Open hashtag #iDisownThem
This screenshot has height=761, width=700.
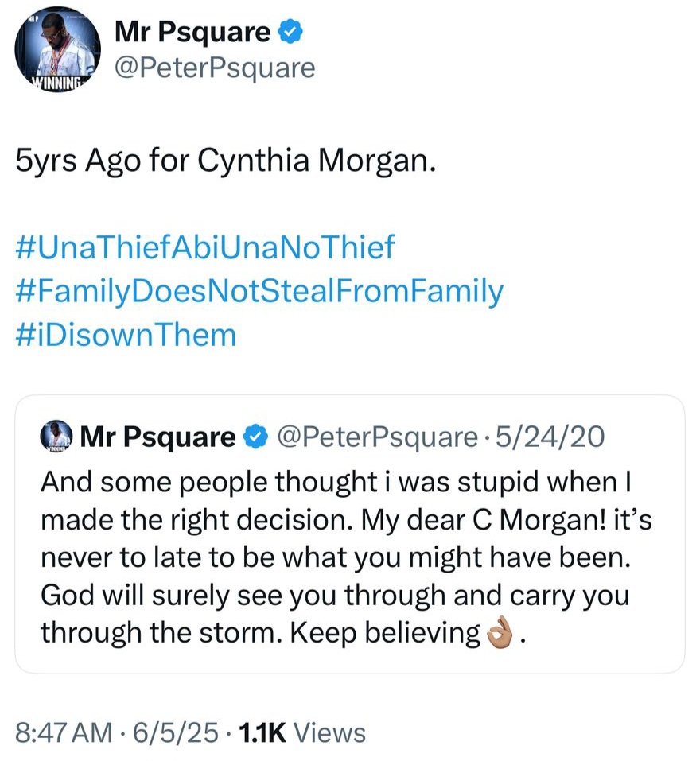(x=126, y=334)
